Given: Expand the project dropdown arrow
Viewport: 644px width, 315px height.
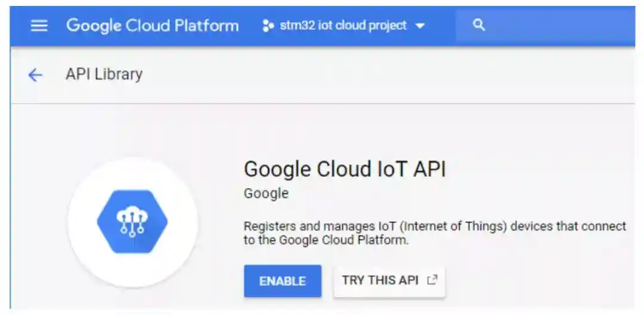Looking at the screenshot, I should tap(420, 26).
